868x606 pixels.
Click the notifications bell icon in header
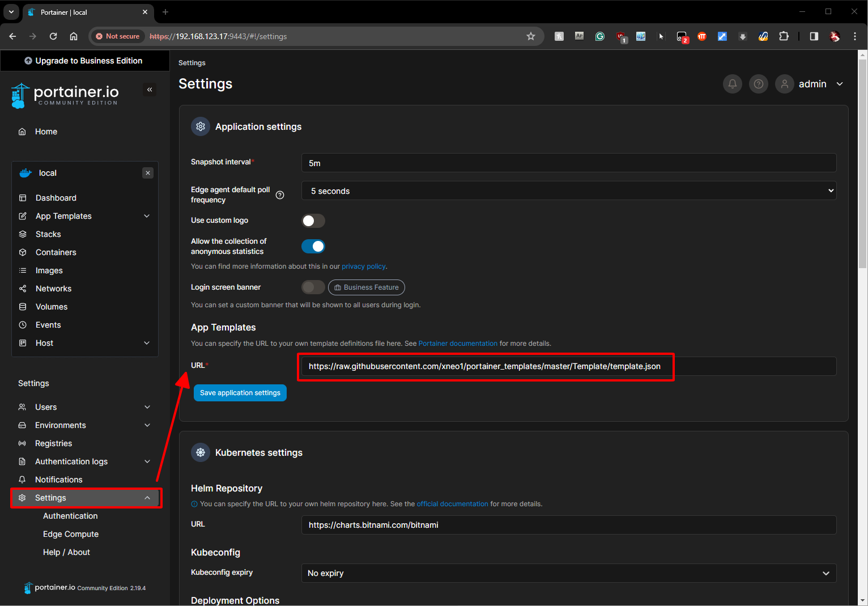click(x=732, y=84)
